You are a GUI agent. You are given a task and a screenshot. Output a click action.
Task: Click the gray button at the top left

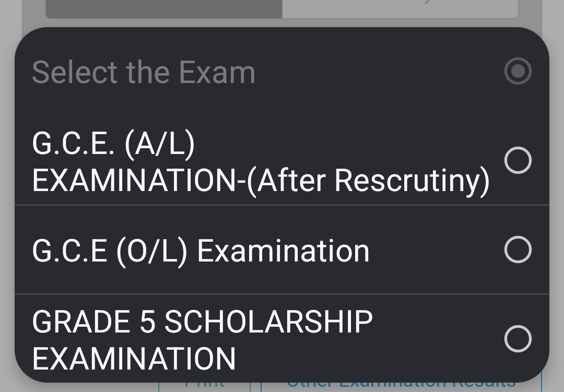click(x=164, y=7)
